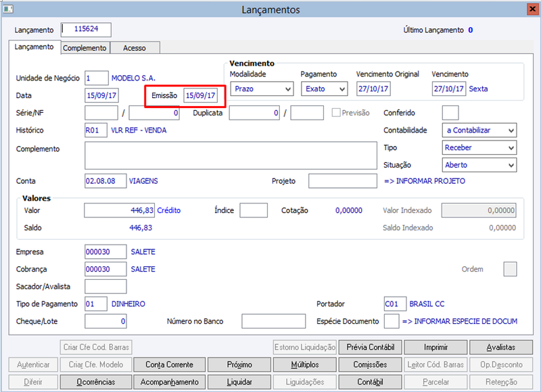Open the Situação dropdown showing Aberto
541x392 pixels.
(x=479, y=165)
